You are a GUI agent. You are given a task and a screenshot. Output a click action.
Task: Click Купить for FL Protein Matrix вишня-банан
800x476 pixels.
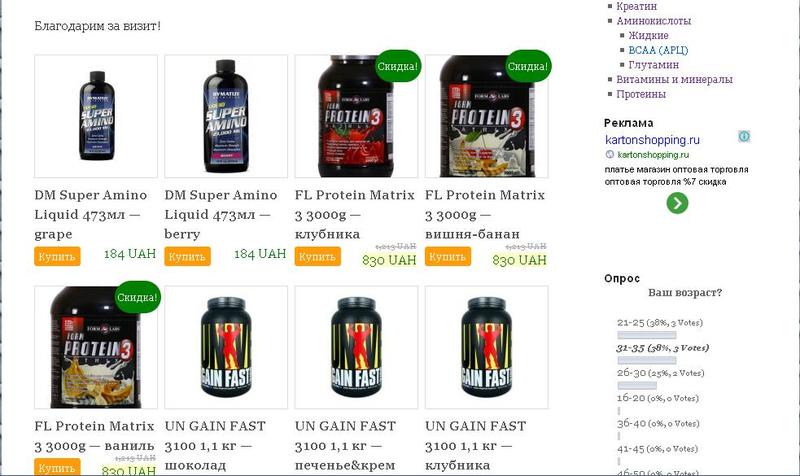pyautogui.click(x=448, y=256)
